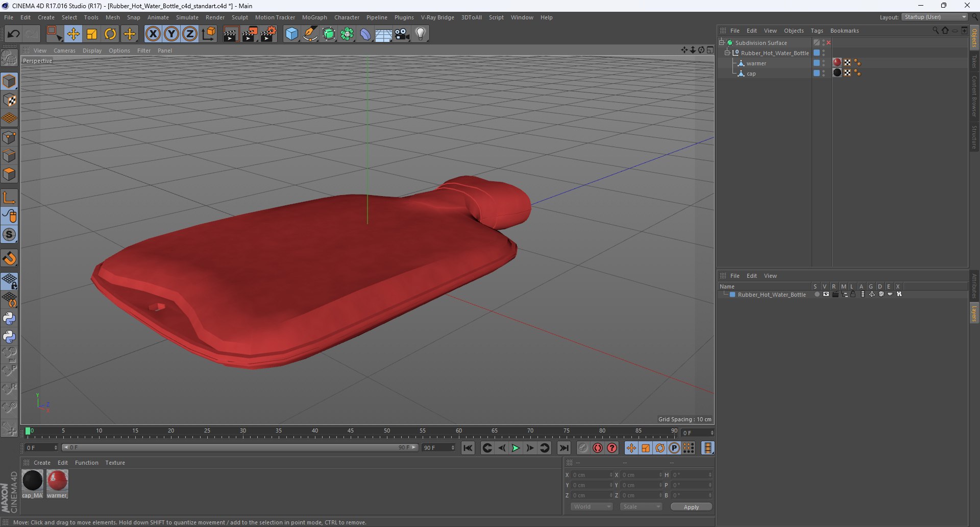Add a Subdivision Surface generator

329,34
